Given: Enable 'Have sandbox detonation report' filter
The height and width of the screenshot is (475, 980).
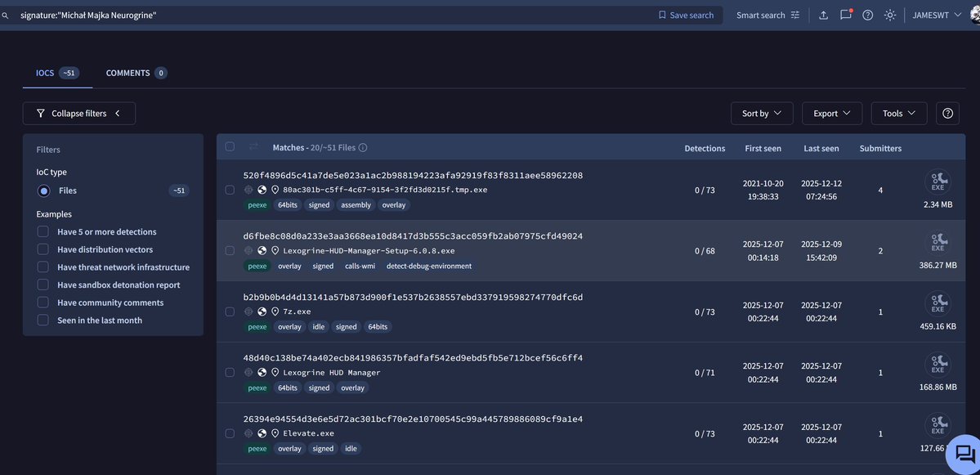Looking at the screenshot, I should [x=43, y=285].
